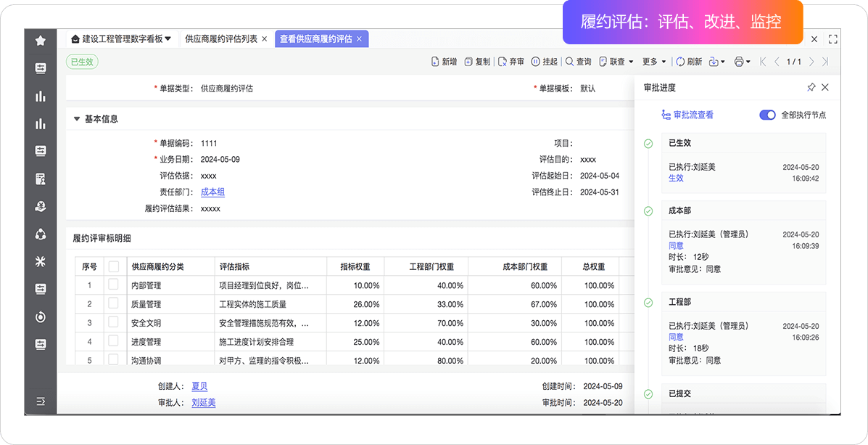Image resolution: width=868 pixels, height=445 pixels.
Task: Click the star favorites icon in sidebar
Action: coord(41,41)
